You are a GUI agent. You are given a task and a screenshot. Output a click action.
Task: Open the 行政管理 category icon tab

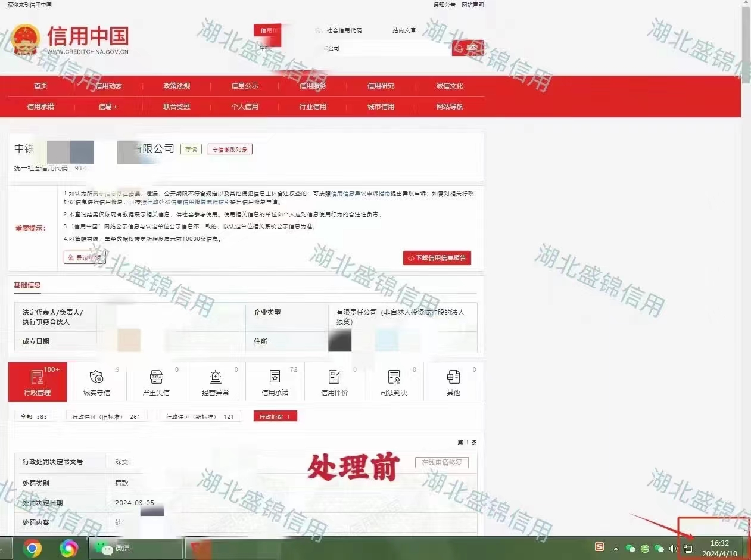[x=37, y=382]
